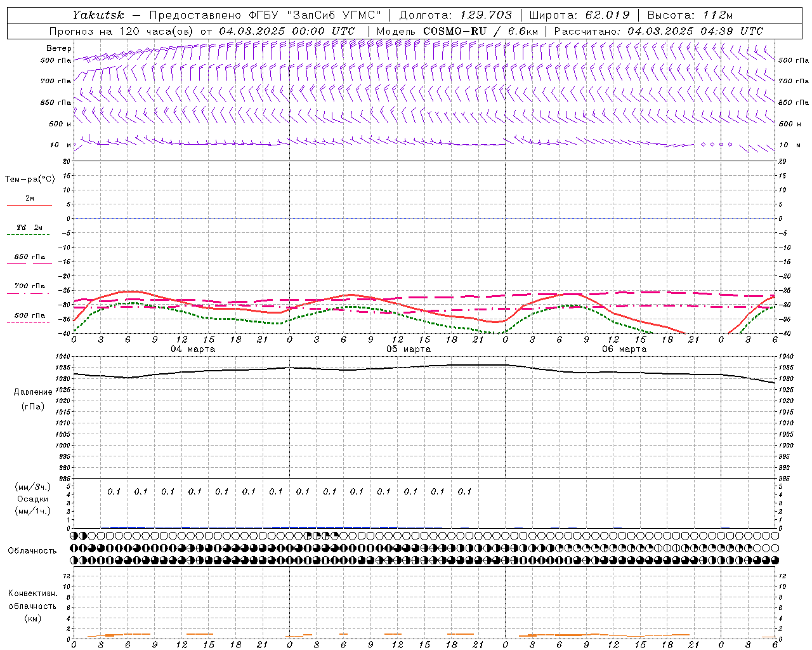Image resolution: width=812 pixels, height=650 pixels.
Task: Click the Ветер panel label
Action: [59, 48]
